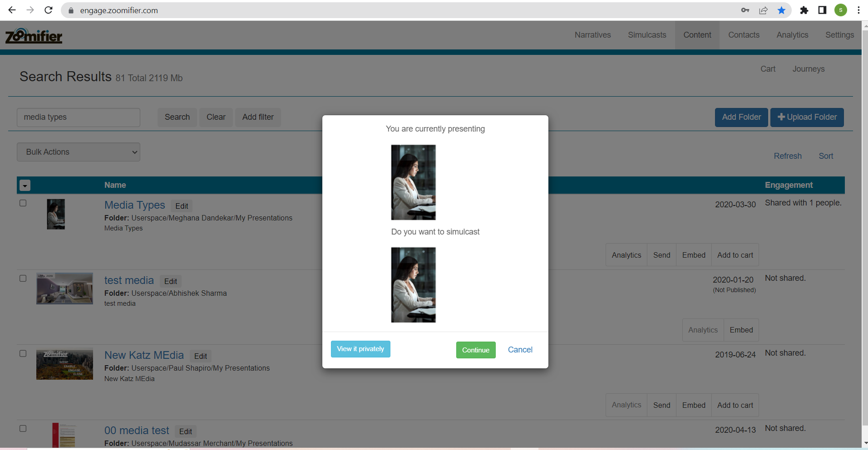
Task: Open the Chrome three-dot menu
Action: point(858,10)
